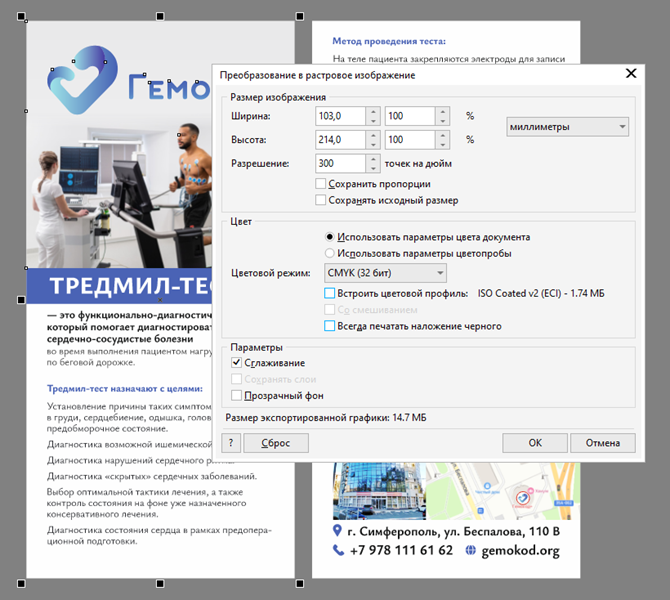The image size is (670, 600).
Task: Increase Ширина millimeter value with up arrow
Action: click(373, 112)
